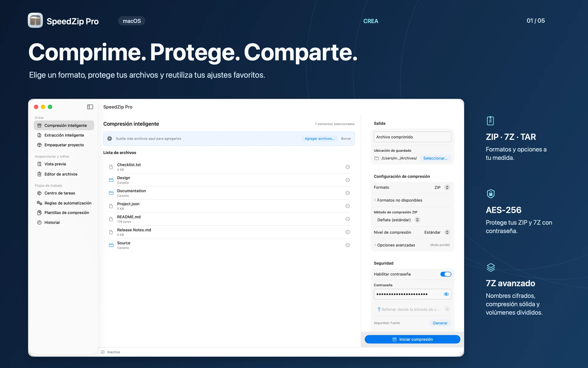
Task: Disable the Habilitar contraseña switch
Action: tap(446, 274)
